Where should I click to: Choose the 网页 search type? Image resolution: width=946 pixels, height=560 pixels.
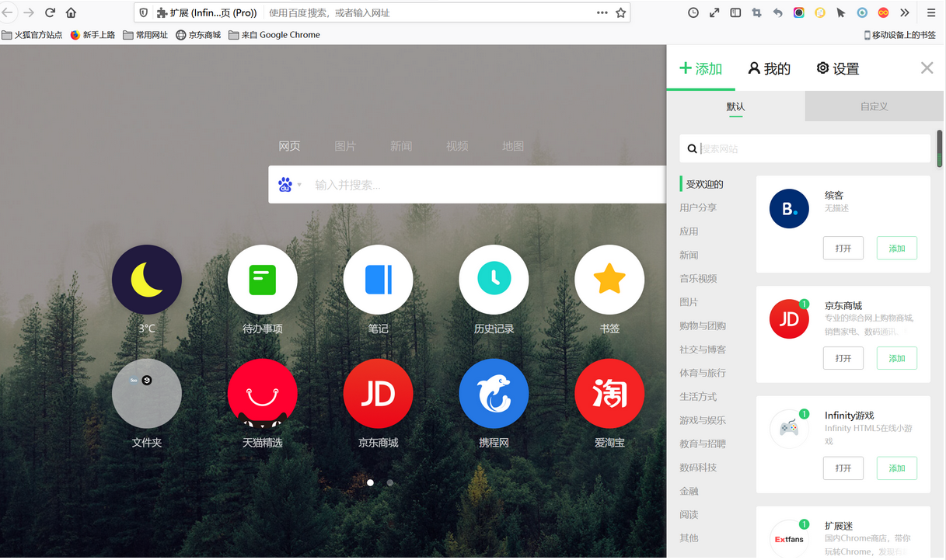tap(290, 146)
